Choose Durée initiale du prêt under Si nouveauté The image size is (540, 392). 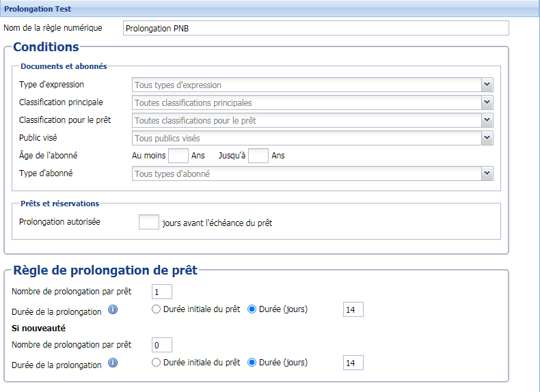[x=157, y=363]
